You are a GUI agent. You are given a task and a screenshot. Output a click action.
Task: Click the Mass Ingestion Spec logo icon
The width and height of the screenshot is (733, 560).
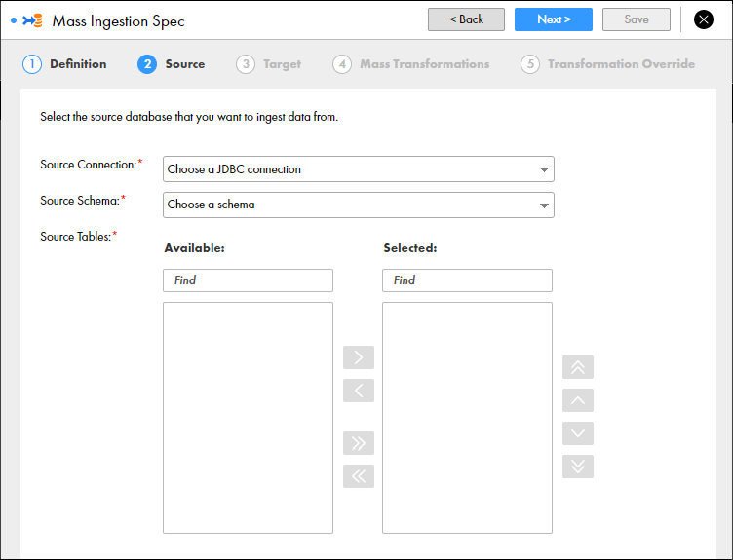pyautogui.click(x=32, y=20)
